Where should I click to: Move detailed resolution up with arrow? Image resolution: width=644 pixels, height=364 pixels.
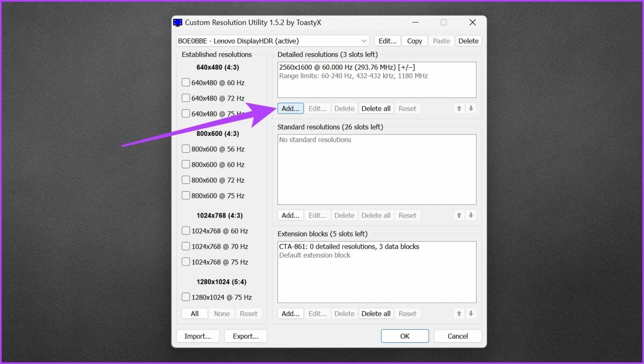(459, 109)
